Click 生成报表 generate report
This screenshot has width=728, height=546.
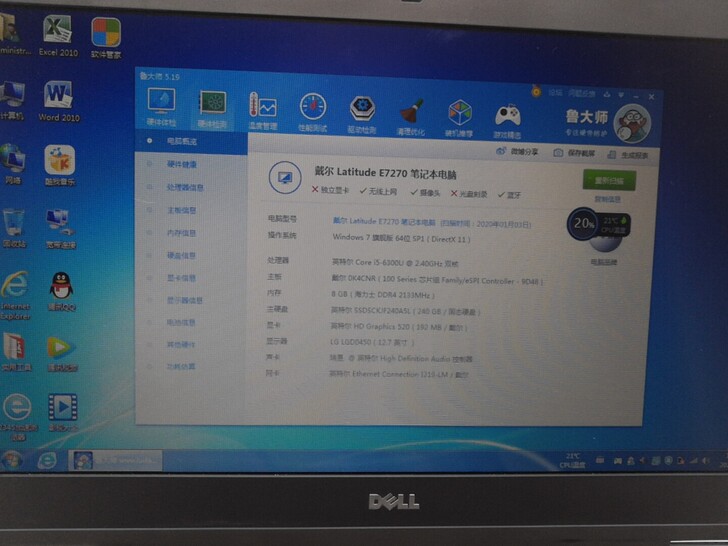click(x=628, y=155)
